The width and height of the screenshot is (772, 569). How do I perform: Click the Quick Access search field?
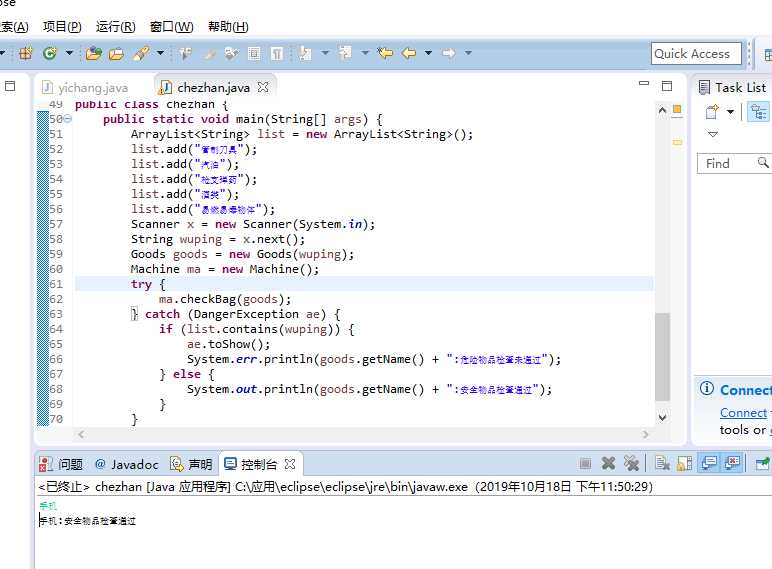click(696, 53)
